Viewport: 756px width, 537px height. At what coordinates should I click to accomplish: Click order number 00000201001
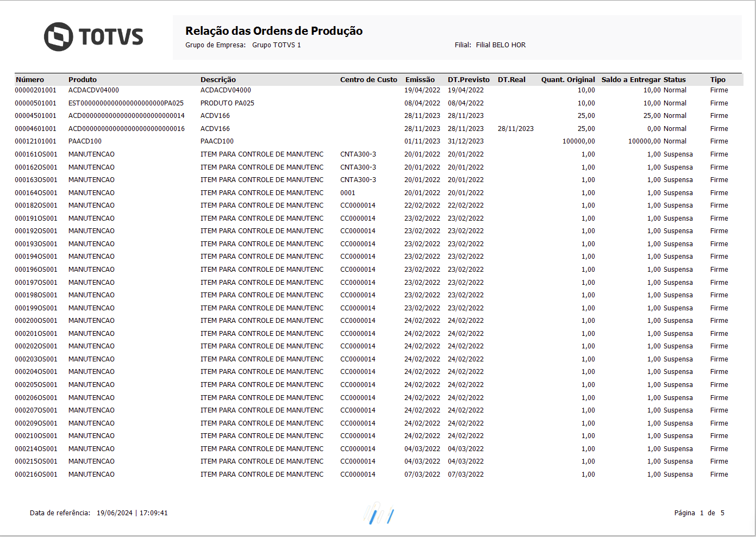36,90
